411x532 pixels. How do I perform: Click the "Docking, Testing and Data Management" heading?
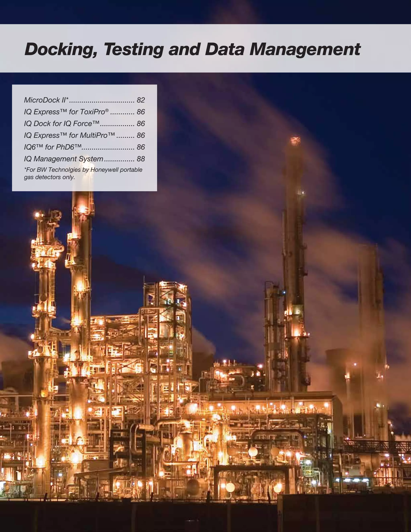192,49
